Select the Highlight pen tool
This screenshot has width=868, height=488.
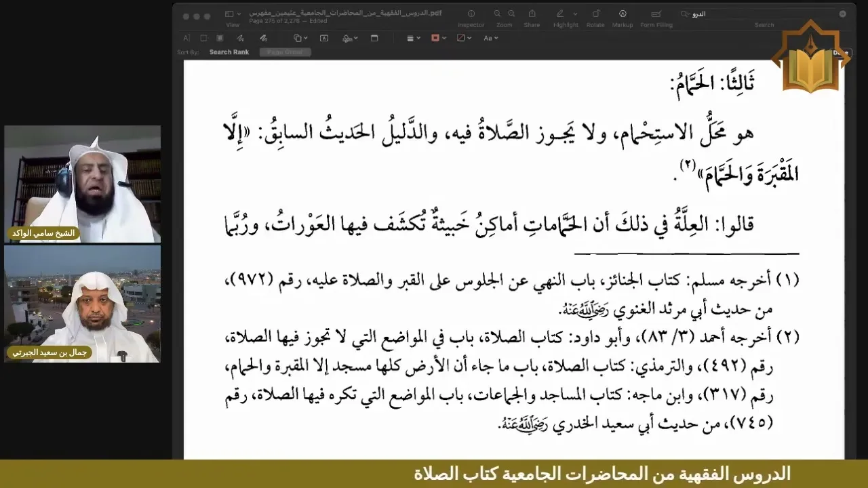pos(560,14)
